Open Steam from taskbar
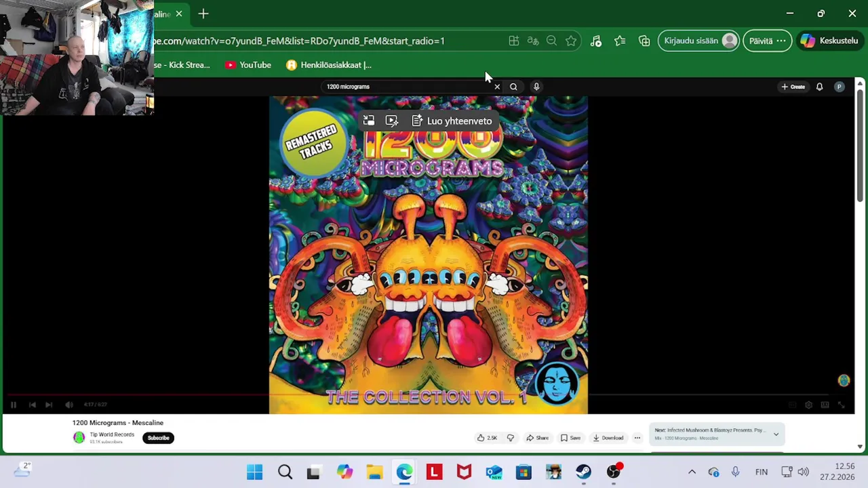Screen dimensions: 868x488 (583, 472)
